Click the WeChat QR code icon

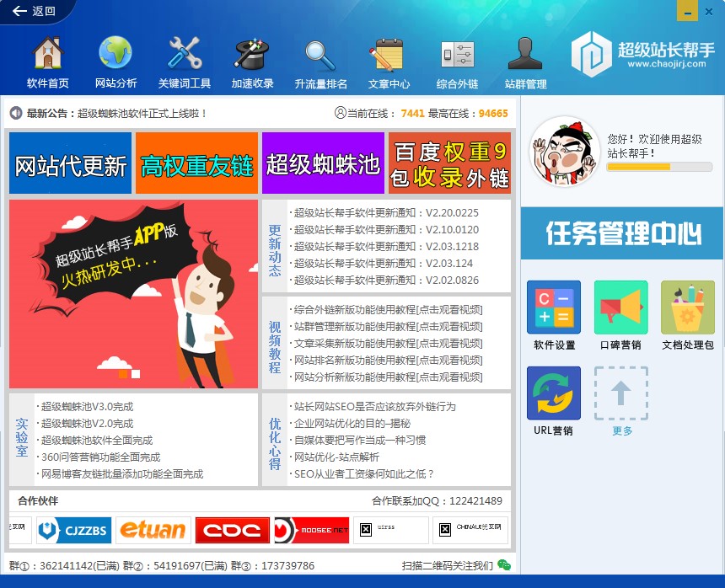pos(504,565)
